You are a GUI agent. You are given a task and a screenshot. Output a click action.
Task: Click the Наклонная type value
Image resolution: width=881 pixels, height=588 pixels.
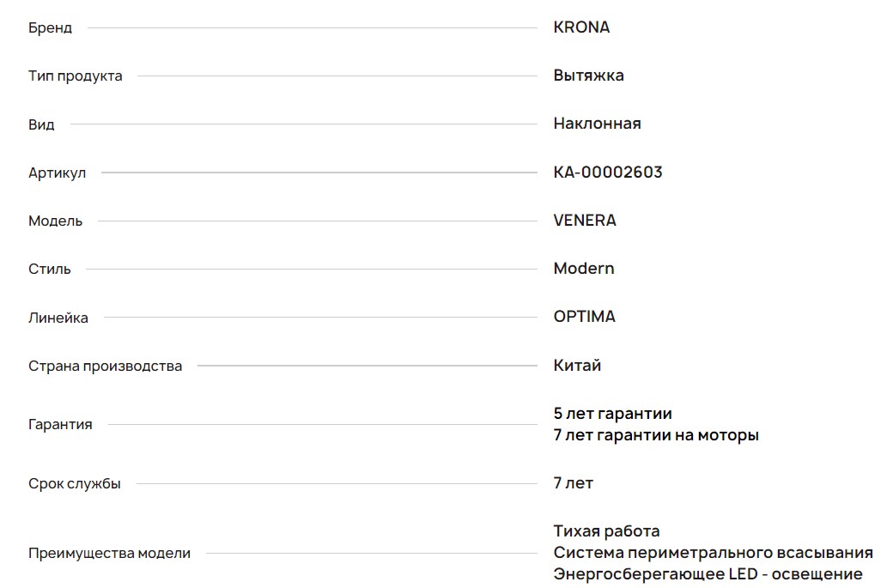597,124
